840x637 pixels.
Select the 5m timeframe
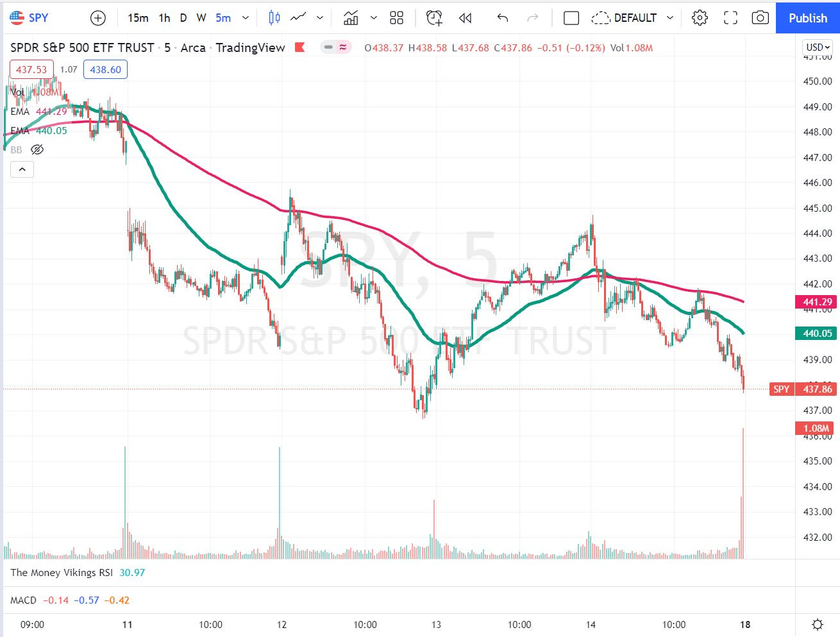[x=223, y=18]
